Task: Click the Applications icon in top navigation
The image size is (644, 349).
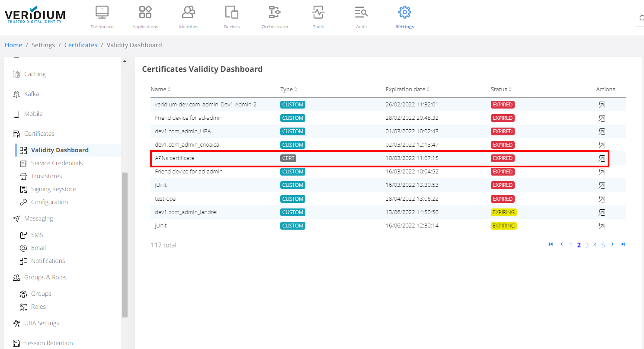Action: (x=145, y=16)
